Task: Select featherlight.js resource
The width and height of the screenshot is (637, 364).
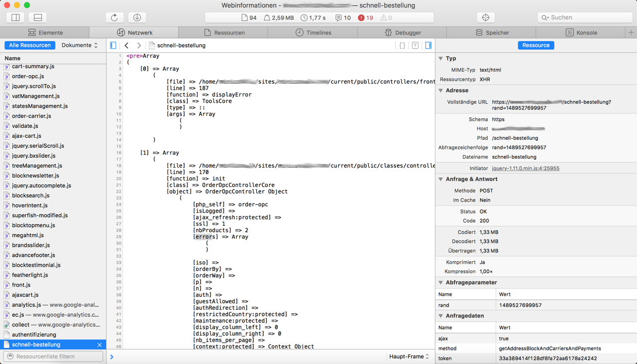Action: (53, 275)
